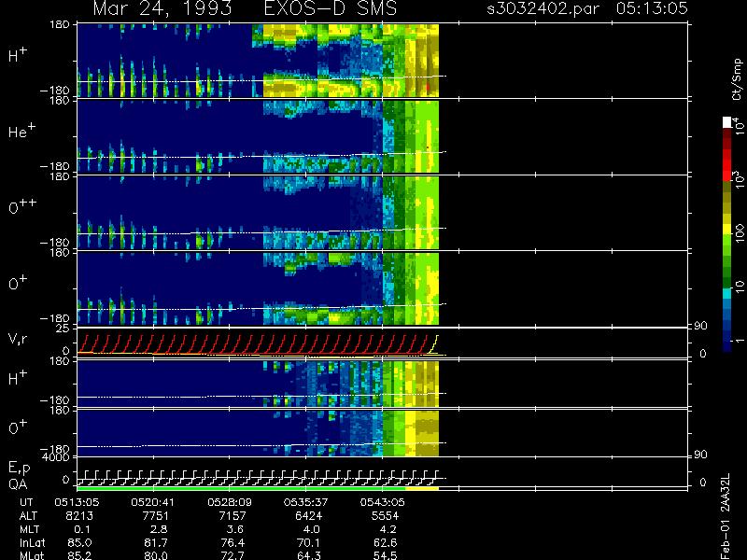Click the 'E,p' panel label
Screen dimensions: 747x560
coord(19,469)
